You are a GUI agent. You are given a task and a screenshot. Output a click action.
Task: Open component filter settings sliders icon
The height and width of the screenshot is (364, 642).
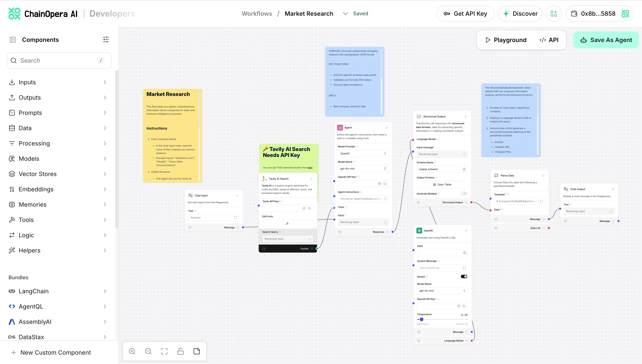(x=106, y=40)
